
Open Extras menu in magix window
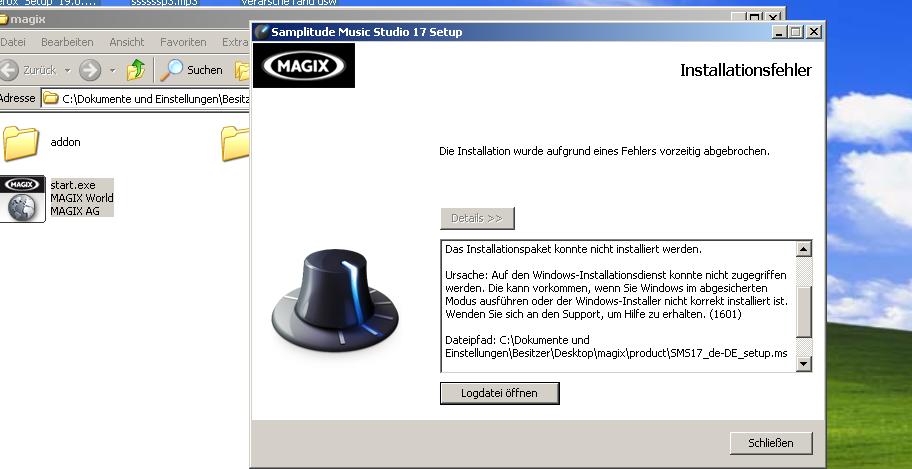point(235,42)
